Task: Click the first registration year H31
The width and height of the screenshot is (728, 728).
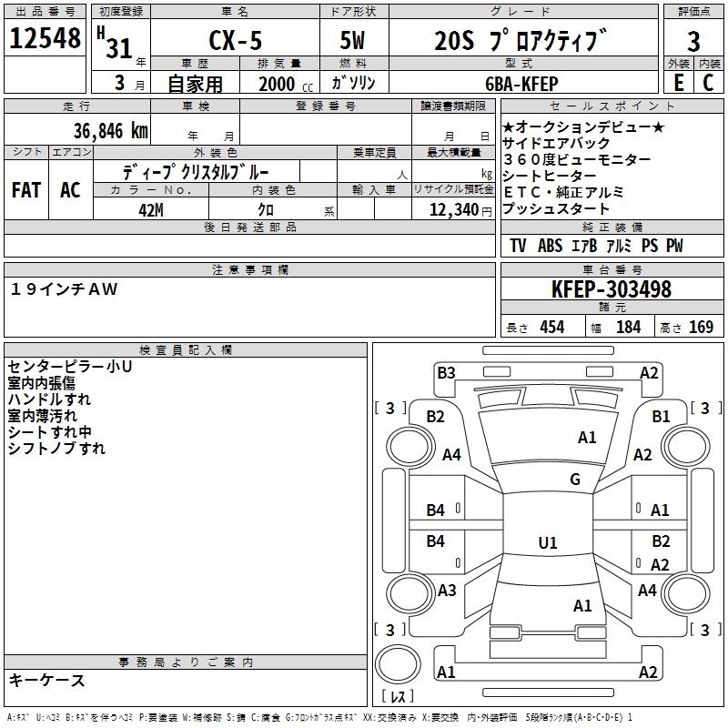Action: click(115, 42)
